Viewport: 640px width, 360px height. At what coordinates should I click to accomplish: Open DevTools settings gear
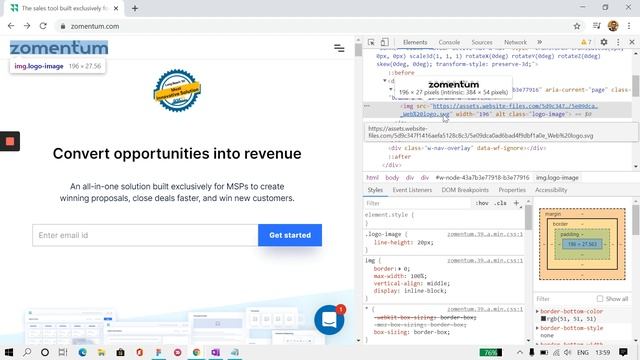click(x=604, y=42)
